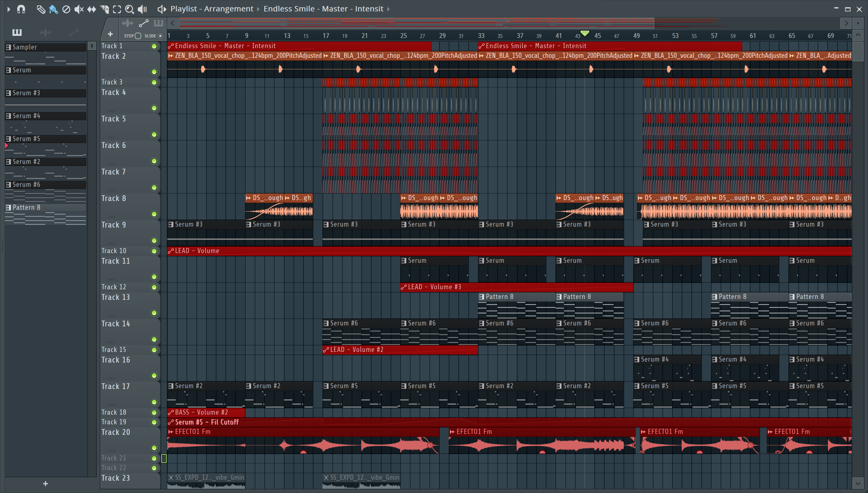Add new pattern with bottom plus button

46,484
